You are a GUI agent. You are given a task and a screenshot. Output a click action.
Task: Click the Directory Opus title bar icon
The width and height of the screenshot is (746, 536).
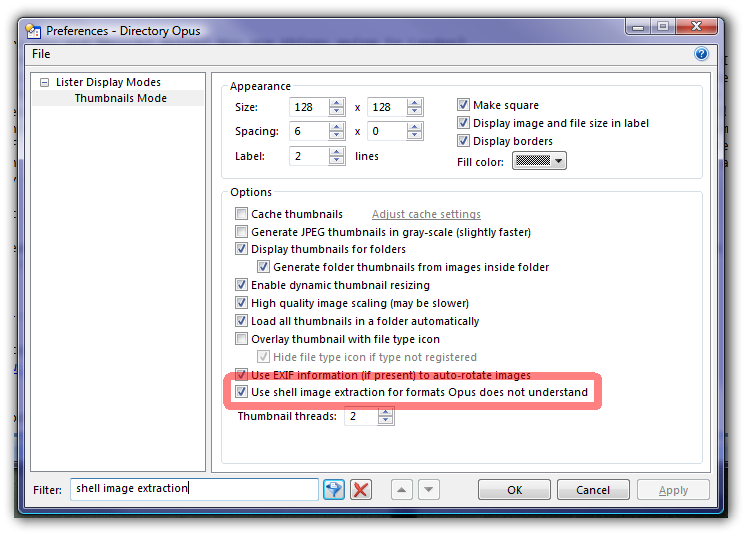[x=33, y=30]
